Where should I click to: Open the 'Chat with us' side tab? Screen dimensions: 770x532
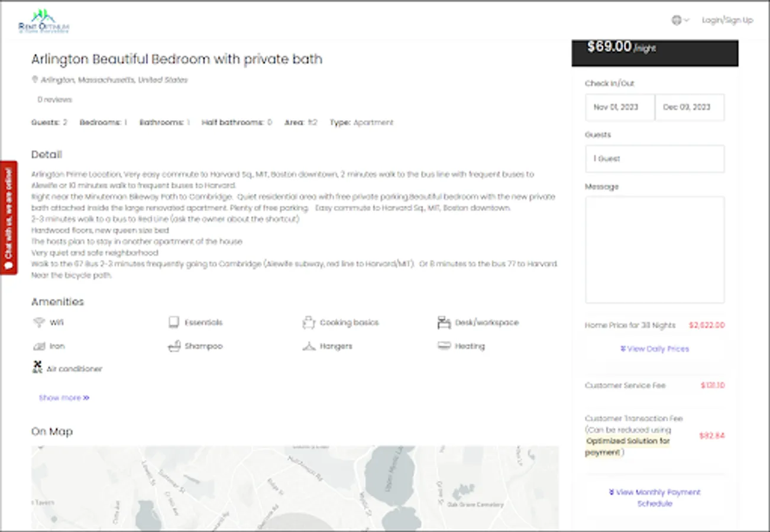tap(8, 218)
